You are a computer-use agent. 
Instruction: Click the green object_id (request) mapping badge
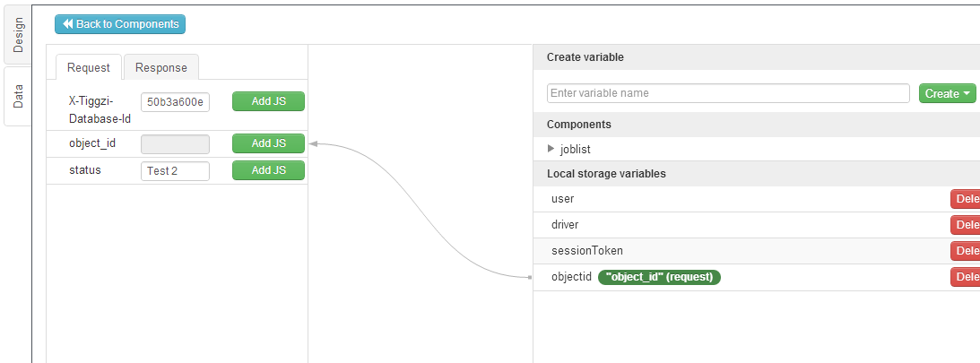[659, 277]
